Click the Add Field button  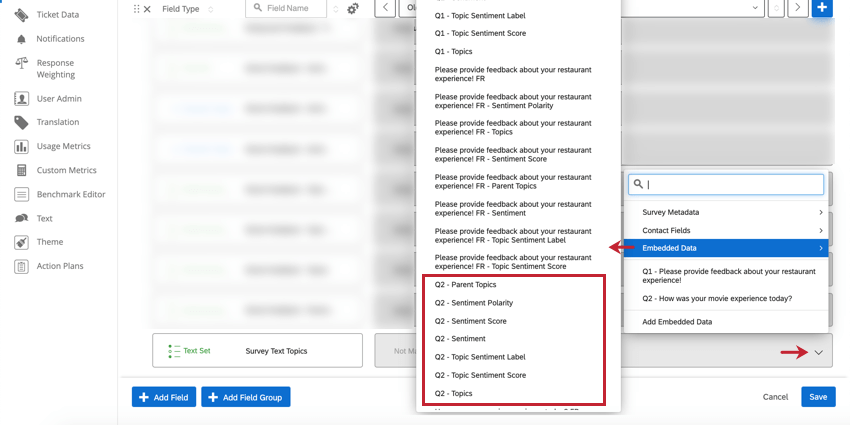click(x=164, y=397)
